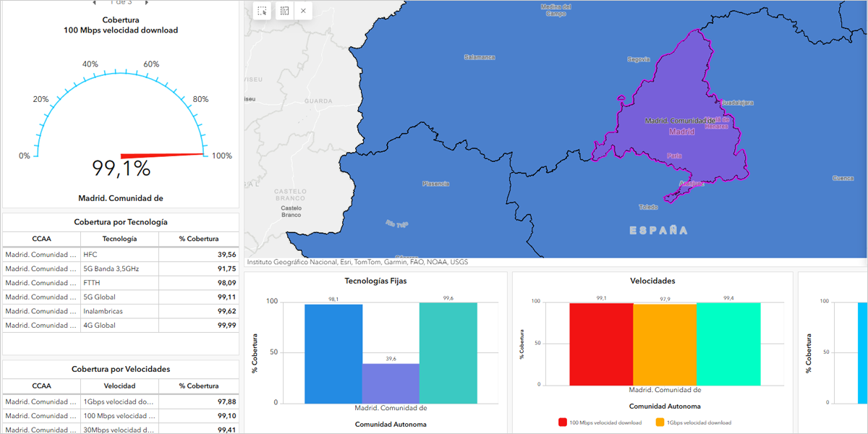Click the map selection options icon

point(284,11)
